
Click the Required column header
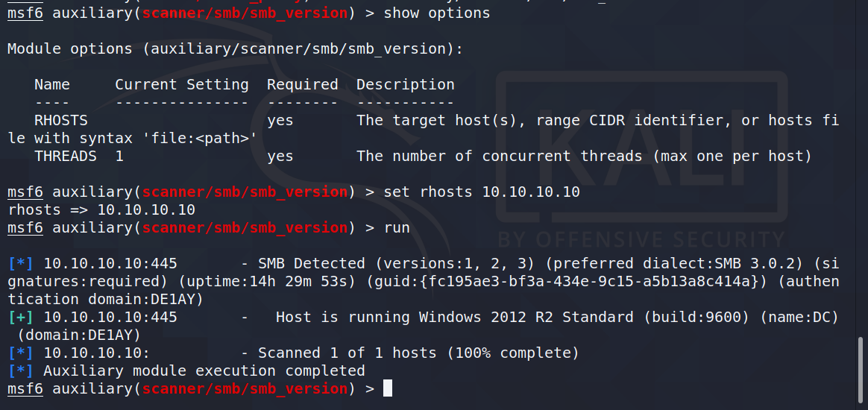(302, 85)
